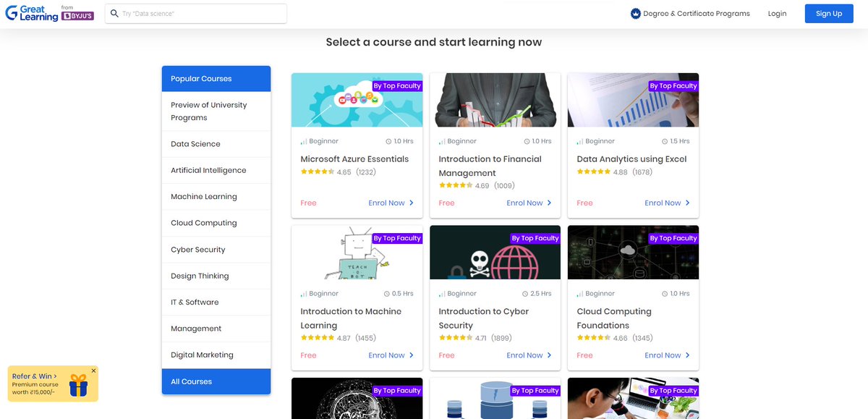Click the All Courses button
The image size is (868, 419).
point(216,381)
